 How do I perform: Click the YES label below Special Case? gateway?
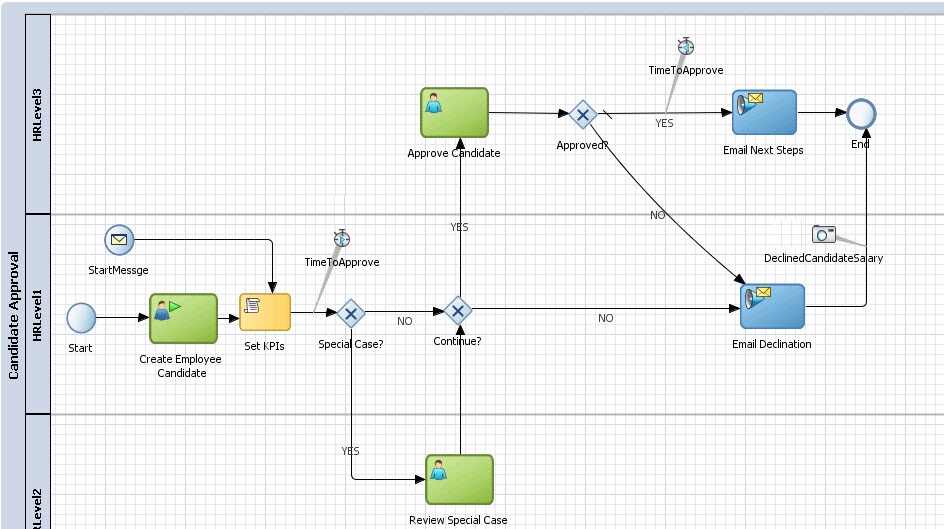coord(350,451)
